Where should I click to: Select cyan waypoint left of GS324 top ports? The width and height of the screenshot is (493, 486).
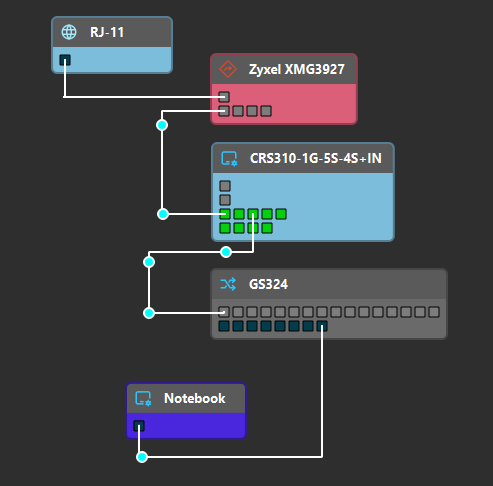pyautogui.click(x=149, y=313)
